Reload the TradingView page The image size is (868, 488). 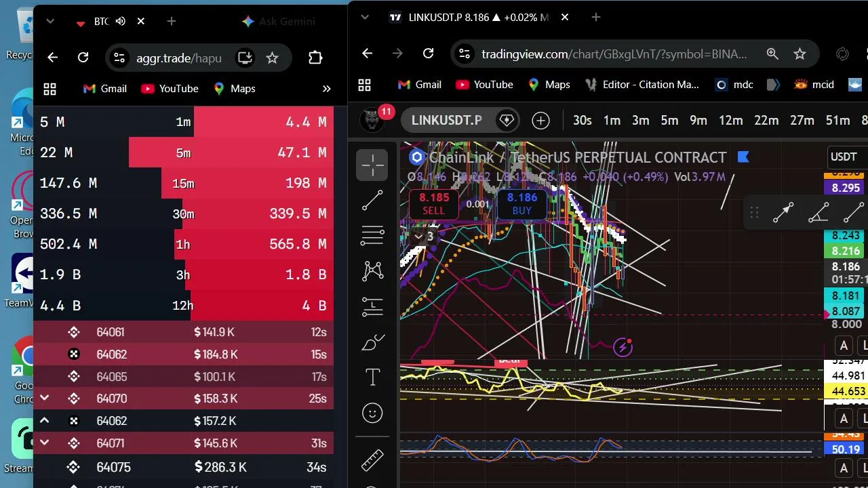click(428, 54)
